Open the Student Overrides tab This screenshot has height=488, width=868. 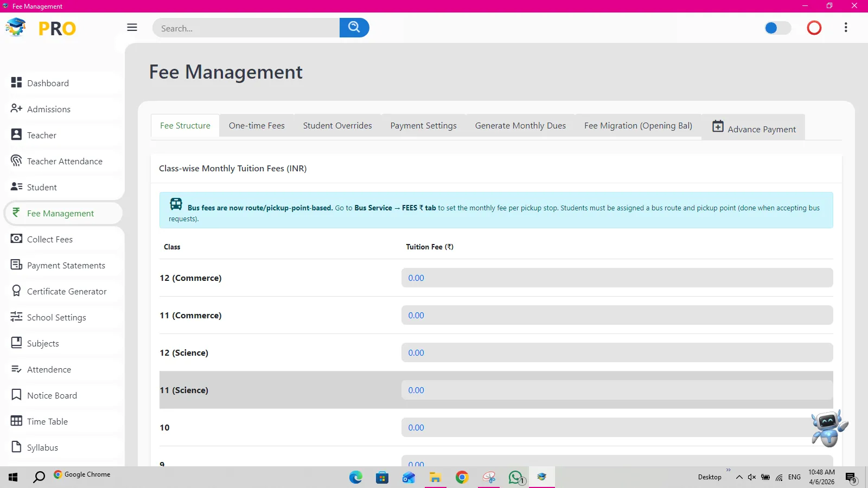pos(337,125)
